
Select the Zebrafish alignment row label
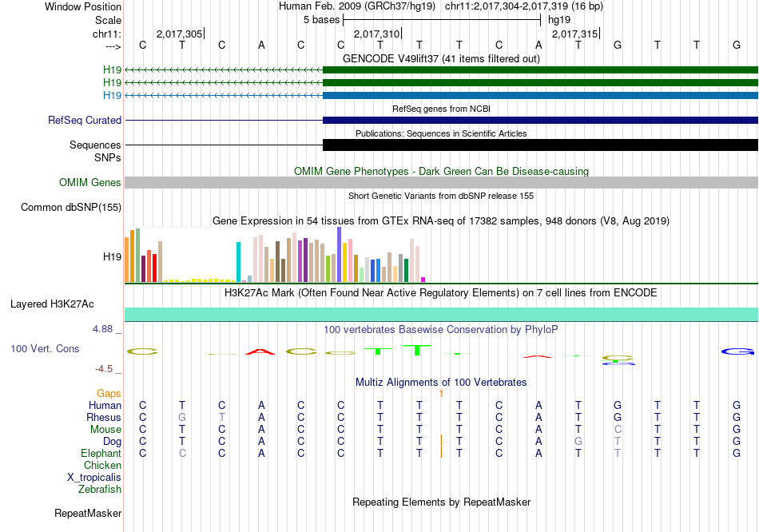tap(100, 490)
